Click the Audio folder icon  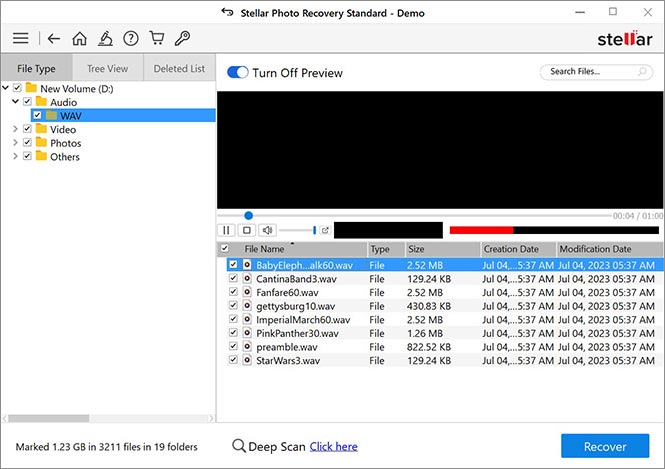point(41,101)
